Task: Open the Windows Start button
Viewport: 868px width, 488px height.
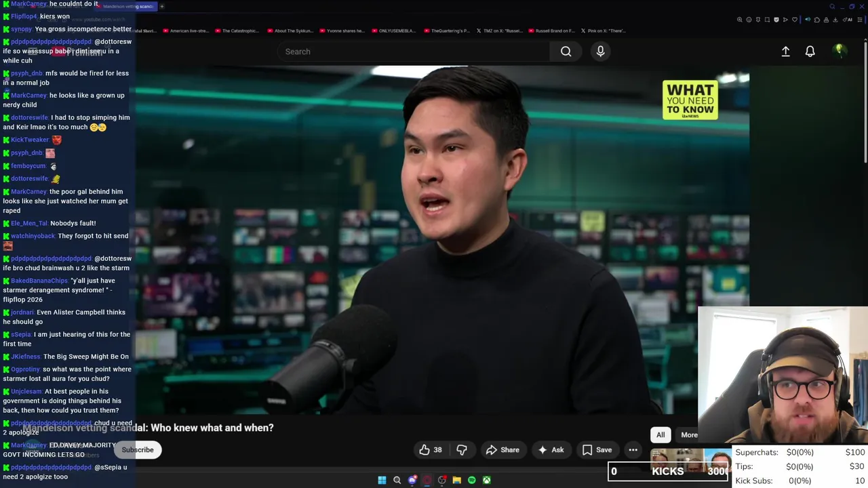Action: coord(382,480)
